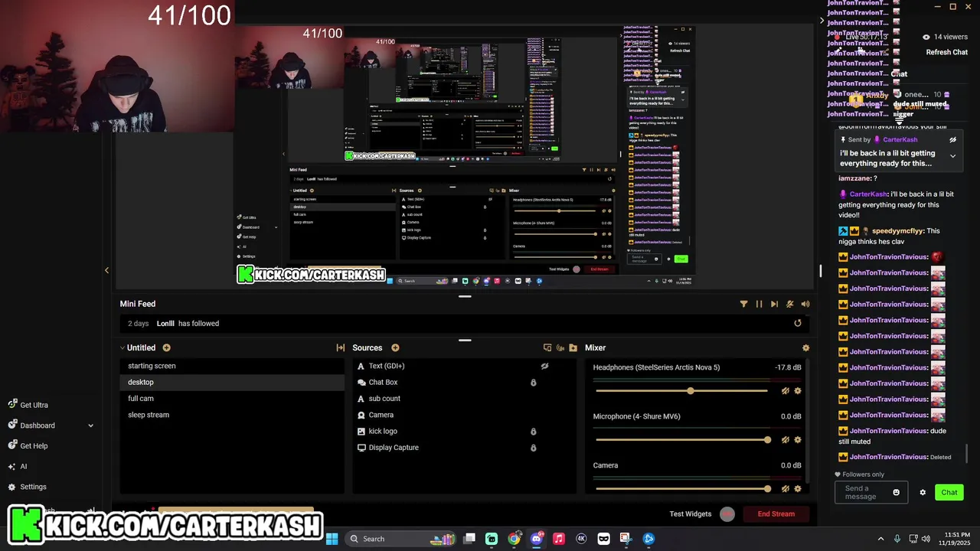980x551 pixels.
Task: Toggle the Mini Feed mute event sounds icon
Action: (789, 304)
